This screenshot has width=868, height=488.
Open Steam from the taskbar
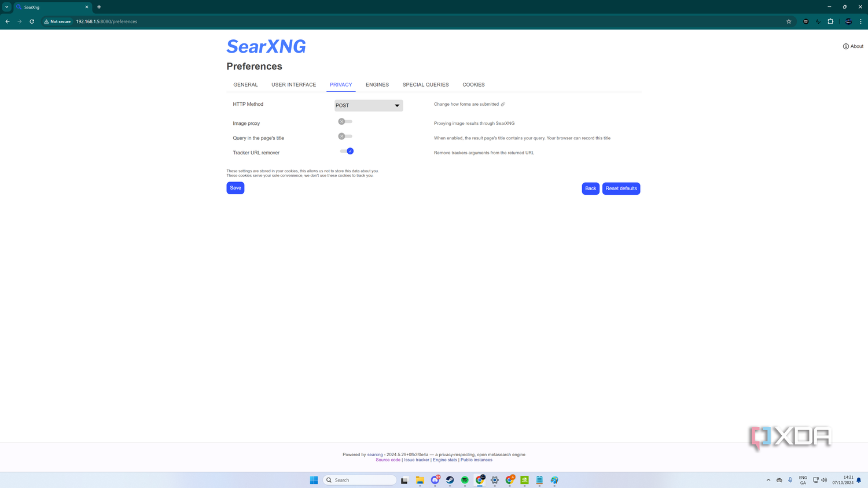pos(450,480)
